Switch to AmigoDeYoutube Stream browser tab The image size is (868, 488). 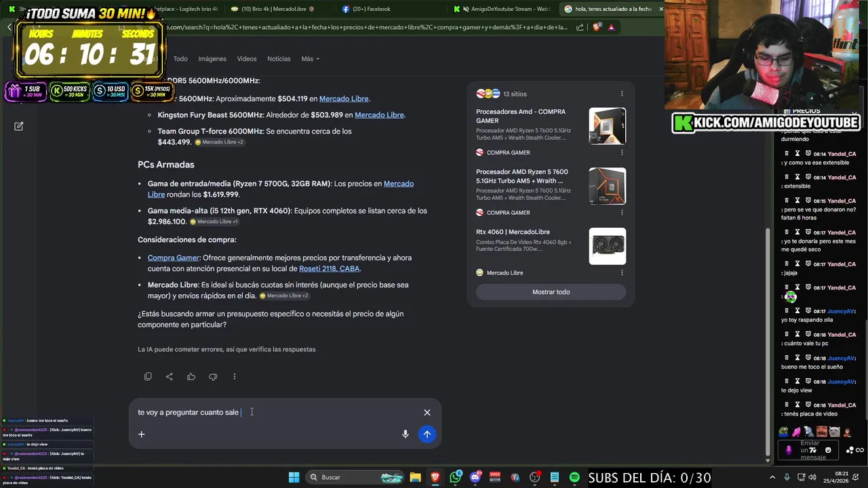(502, 9)
